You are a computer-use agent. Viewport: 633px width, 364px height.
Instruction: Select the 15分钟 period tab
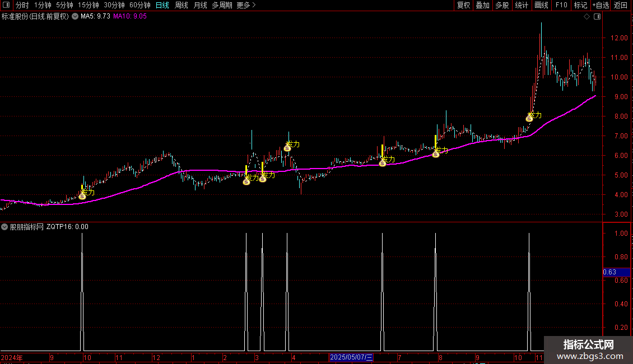(x=88, y=5)
